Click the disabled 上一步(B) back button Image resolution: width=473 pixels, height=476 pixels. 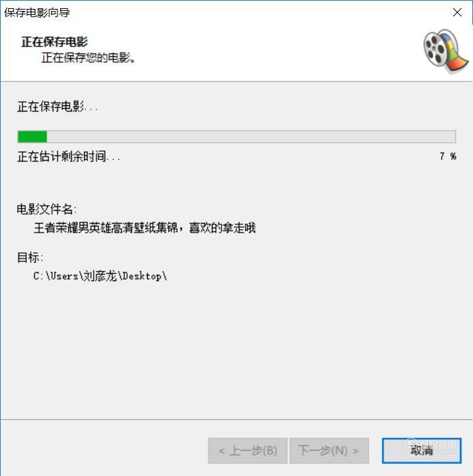[247, 451]
